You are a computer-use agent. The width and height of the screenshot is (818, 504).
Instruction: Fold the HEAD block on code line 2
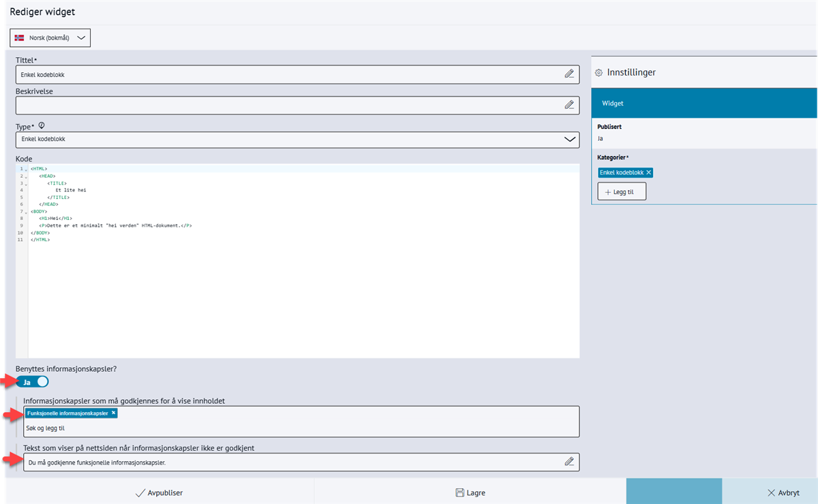click(26, 176)
